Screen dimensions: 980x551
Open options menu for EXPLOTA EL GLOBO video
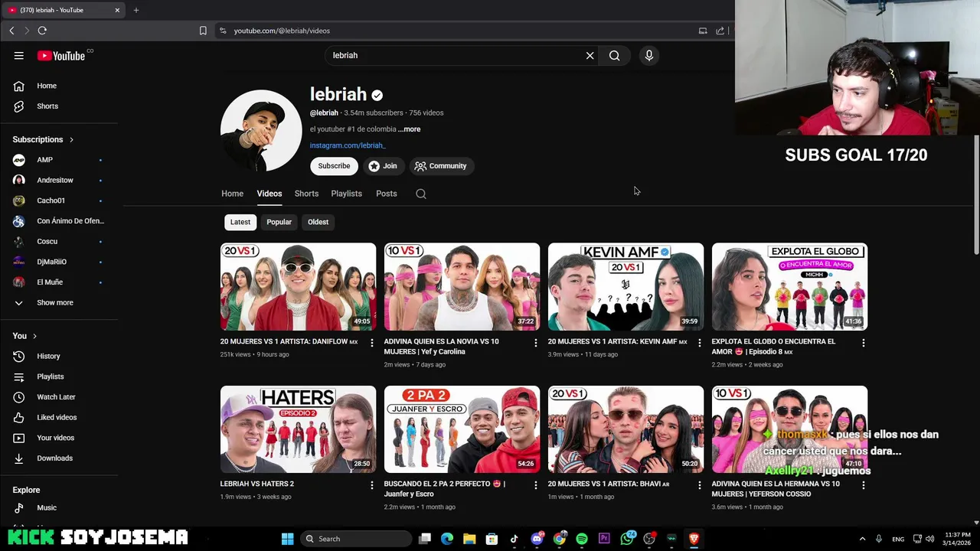864,343
